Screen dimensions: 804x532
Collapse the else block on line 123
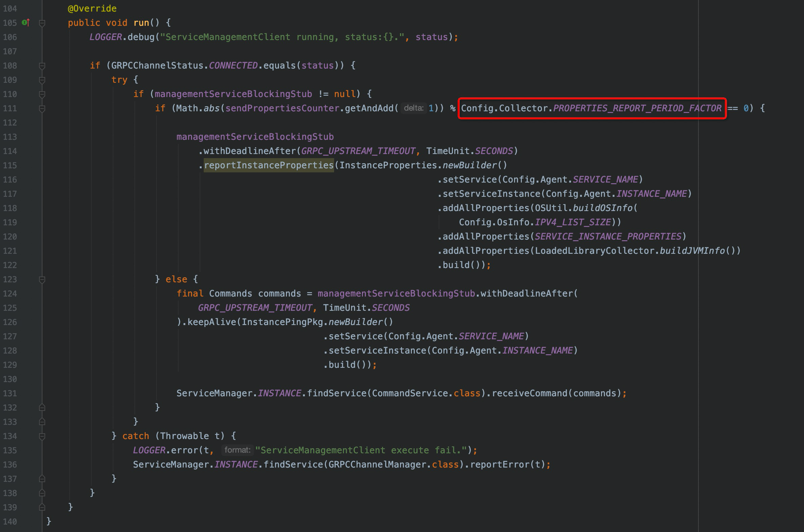pos(42,280)
